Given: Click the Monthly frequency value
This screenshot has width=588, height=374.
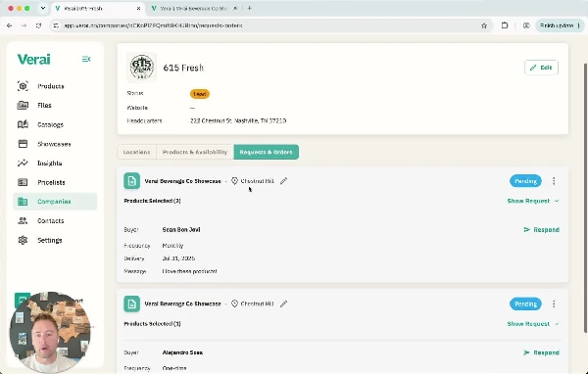Looking at the screenshot, I should point(172,246).
